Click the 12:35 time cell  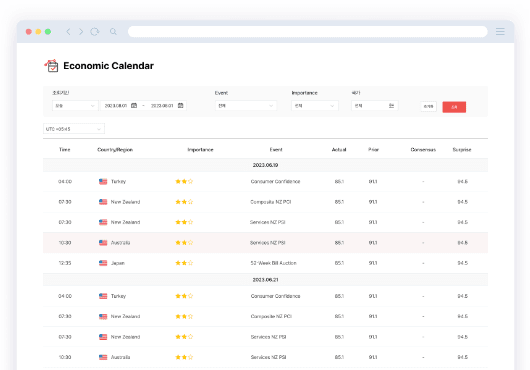click(x=65, y=263)
